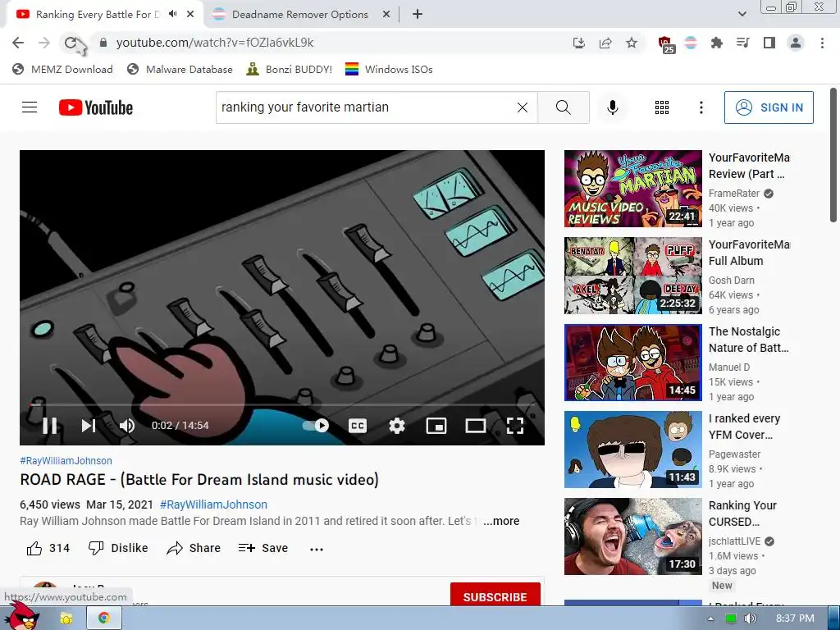
Task: Install app icon in address bar
Action: [579, 43]
